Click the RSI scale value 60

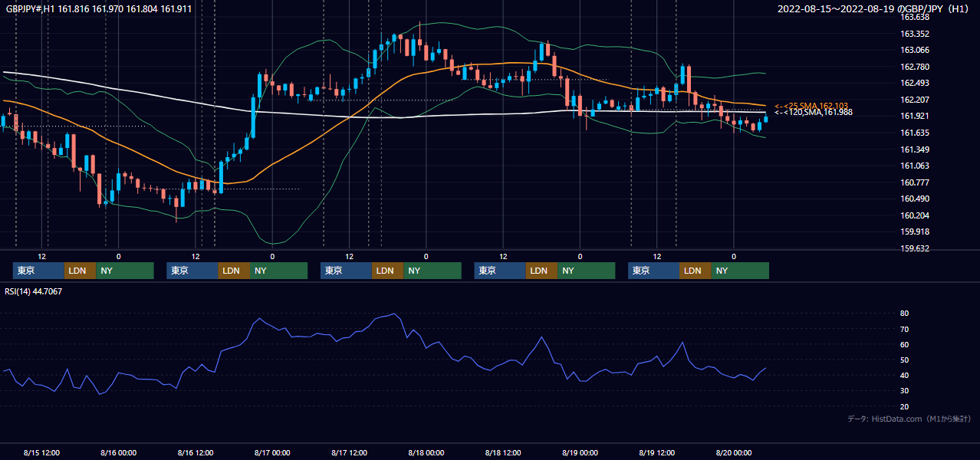[905, 344]
